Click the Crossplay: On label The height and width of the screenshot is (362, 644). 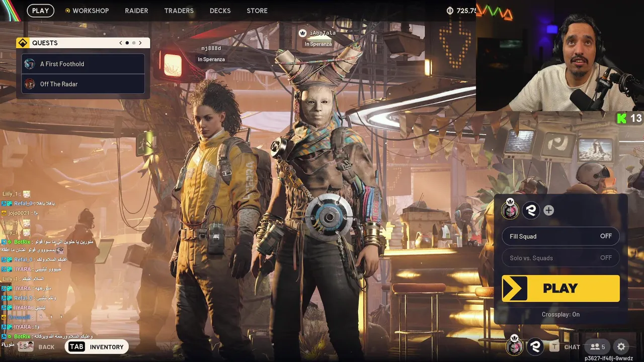tap(560, 314)
